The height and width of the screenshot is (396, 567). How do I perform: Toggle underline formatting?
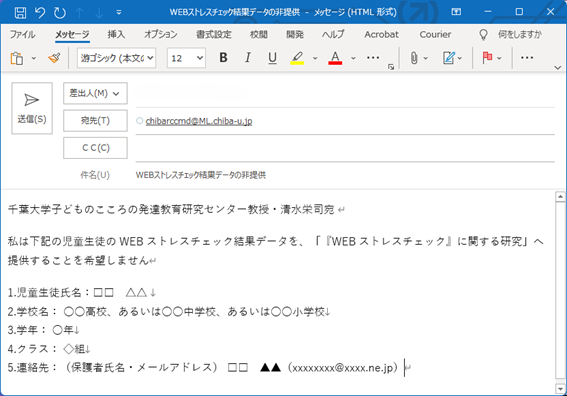coord(272,58)
